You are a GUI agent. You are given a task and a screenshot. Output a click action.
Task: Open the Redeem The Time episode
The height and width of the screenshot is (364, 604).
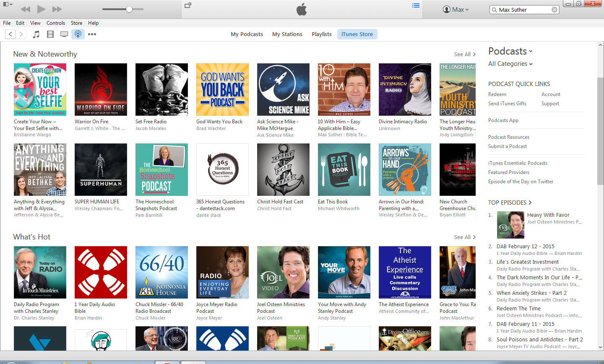pyautogui.click(x=518, y=309)
